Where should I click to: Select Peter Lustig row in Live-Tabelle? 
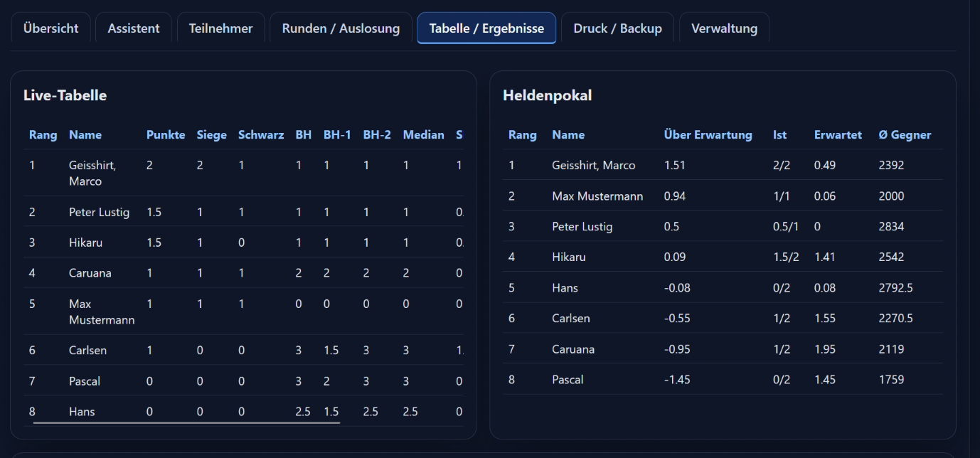tap(244, 212)
